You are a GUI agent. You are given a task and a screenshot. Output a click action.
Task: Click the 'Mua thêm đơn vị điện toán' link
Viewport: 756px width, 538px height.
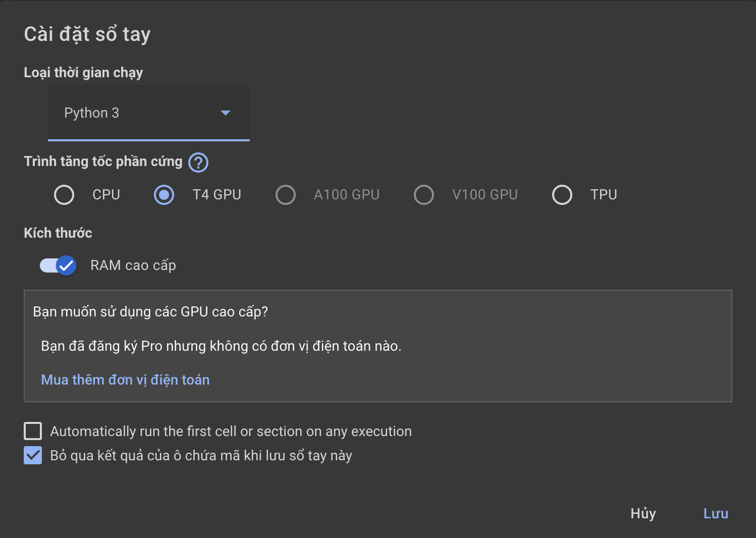(x=125, y=380)
